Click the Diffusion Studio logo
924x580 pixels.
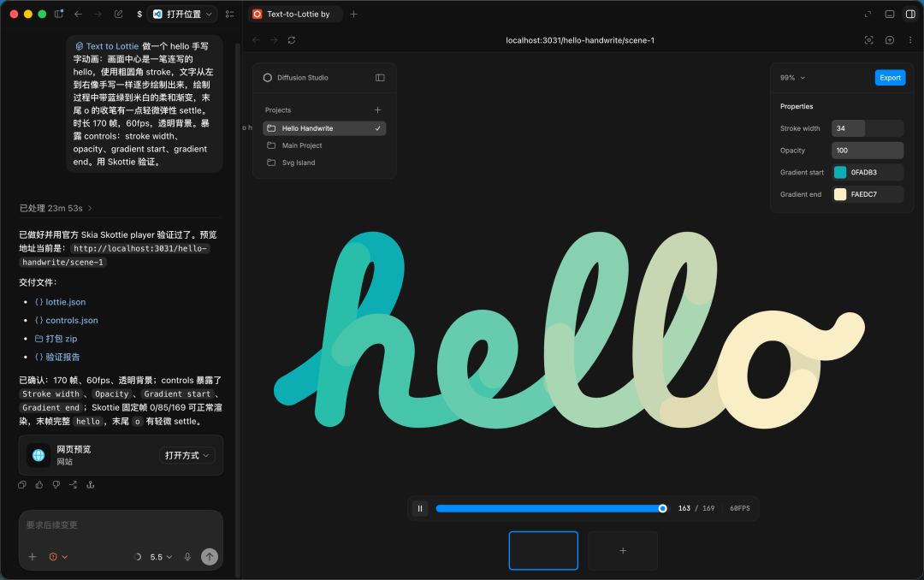[268, 78]
